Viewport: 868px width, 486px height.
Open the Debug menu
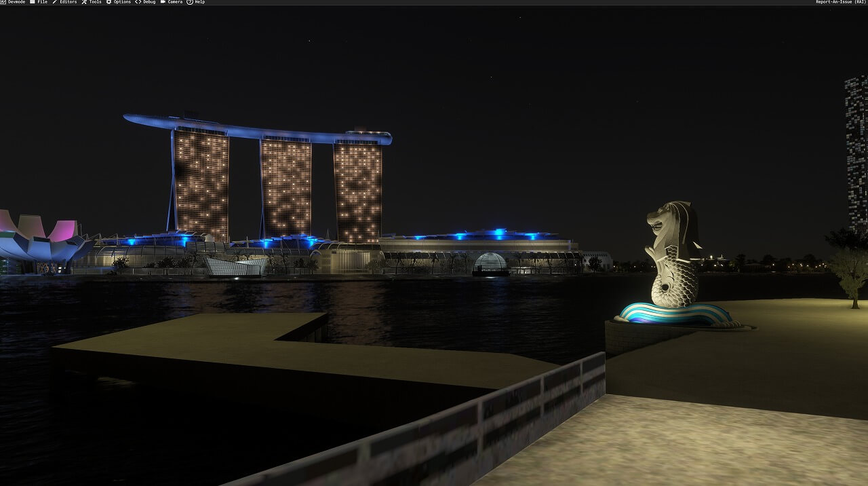point(145,2)
